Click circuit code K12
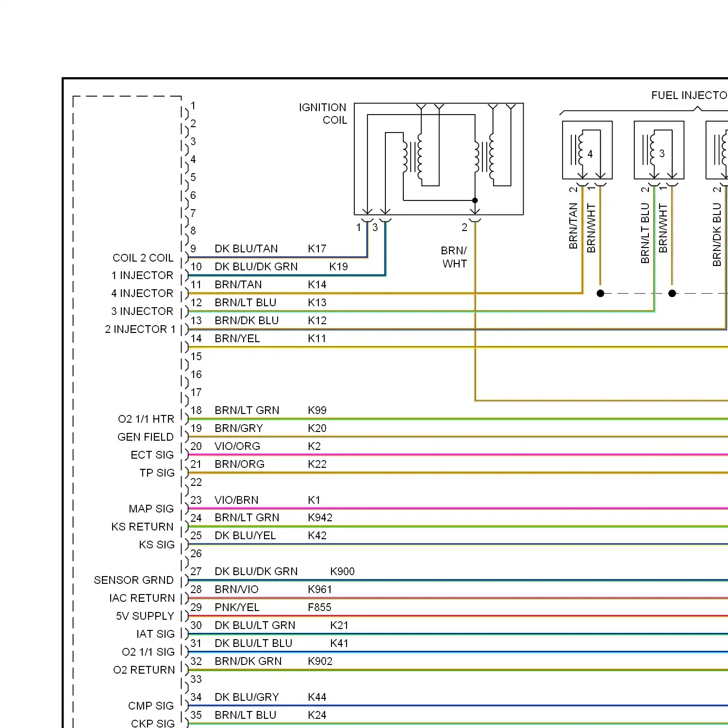728x728 pixels. coord(317,320)
